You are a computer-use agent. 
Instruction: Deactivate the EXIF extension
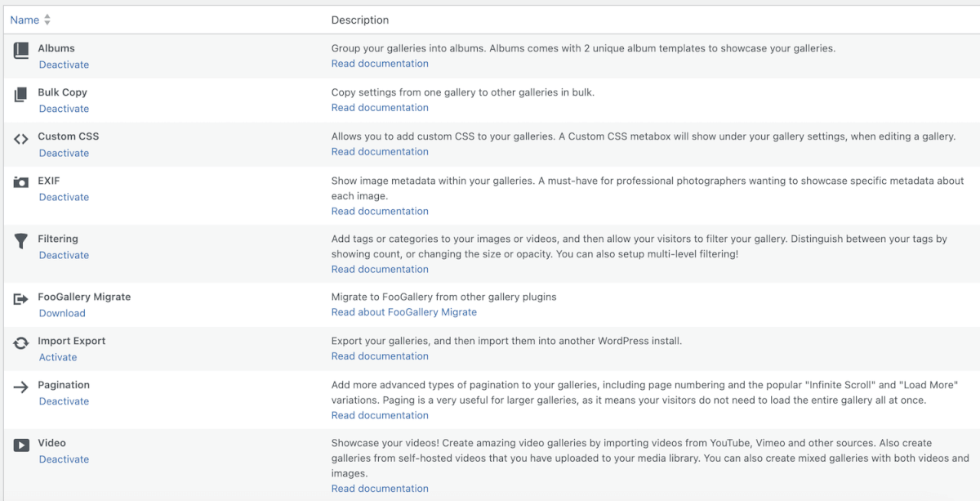pyautogui.click(x=64, y=197)
